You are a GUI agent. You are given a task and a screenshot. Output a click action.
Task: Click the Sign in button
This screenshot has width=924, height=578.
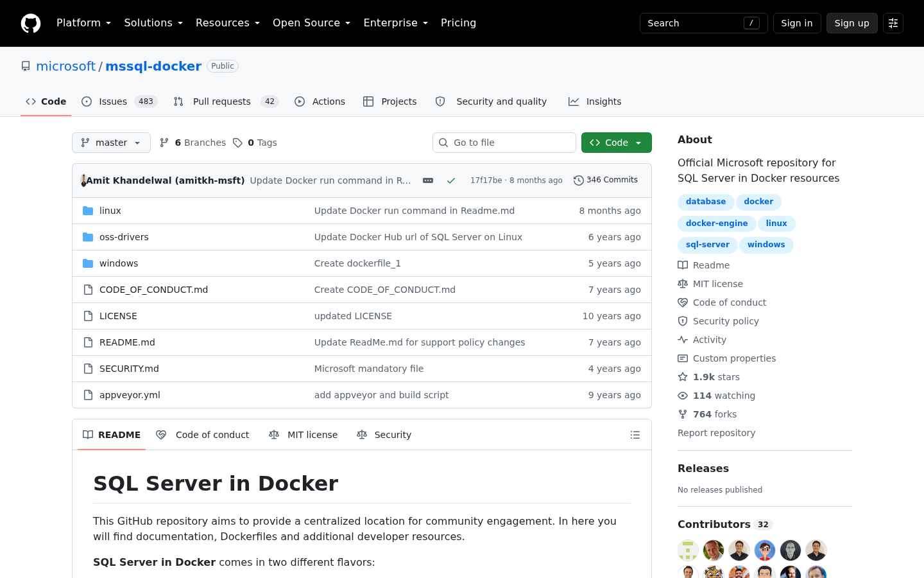[797, 23]
